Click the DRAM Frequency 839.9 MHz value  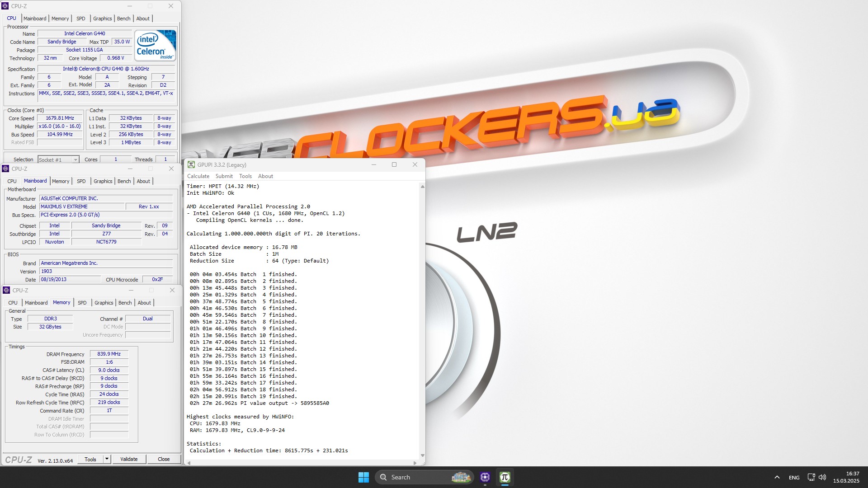pos(109,354)
